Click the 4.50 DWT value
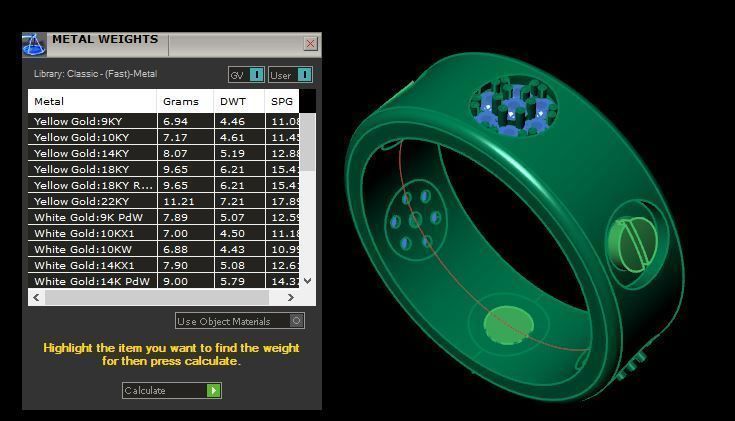The height and width of the screenshot is (421, 735). pyautogui.click(x=232, y=233)
